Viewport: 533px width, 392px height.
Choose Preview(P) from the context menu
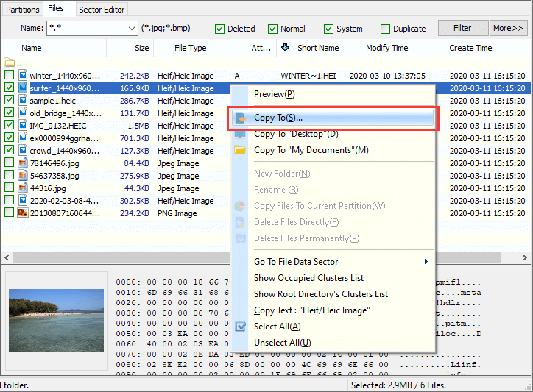pos(274,94)
